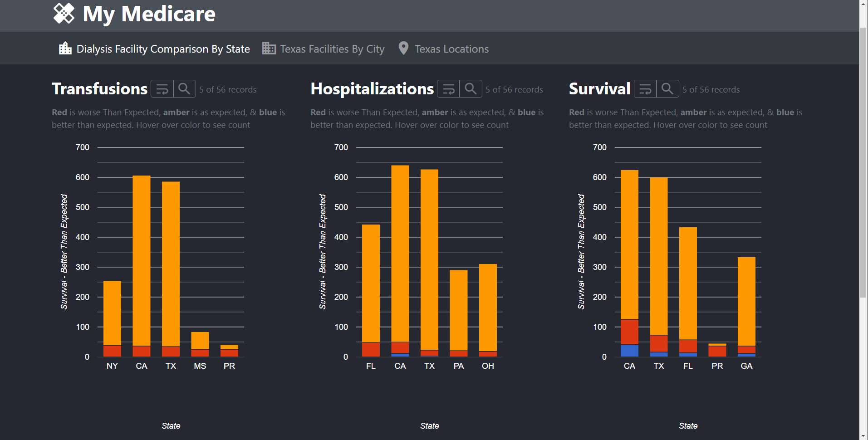The image size is (868, 440).
Task: Select amber FL bar in Survival chart
Action: point(688,284)
